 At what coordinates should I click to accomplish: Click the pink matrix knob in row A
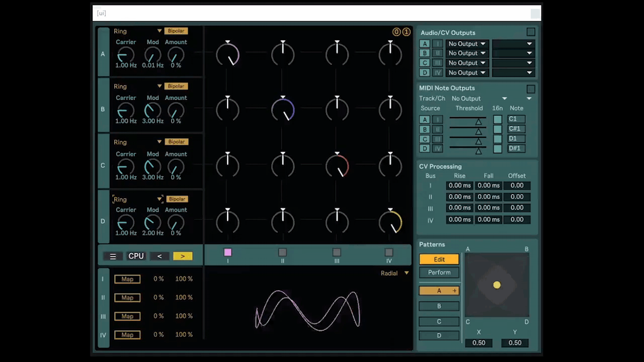tap(228, 54)
